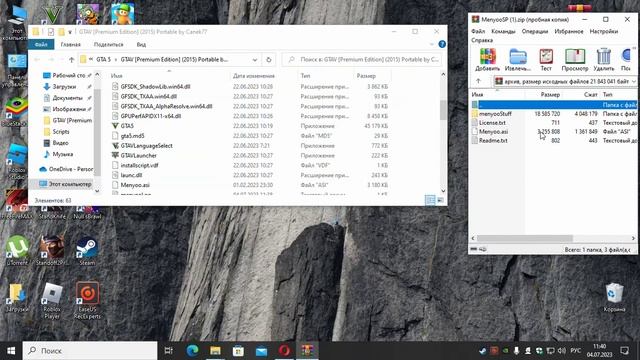Go up one folder in Explorer

71,60
